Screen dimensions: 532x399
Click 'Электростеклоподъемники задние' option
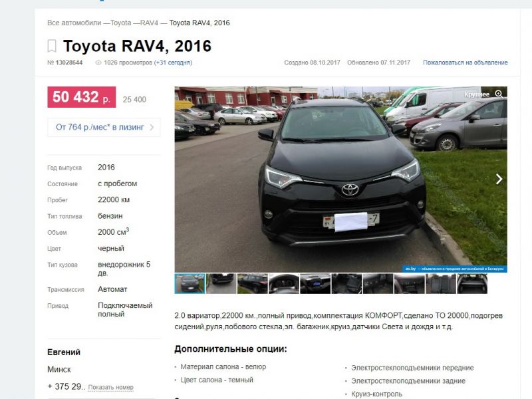click(408, 381)
